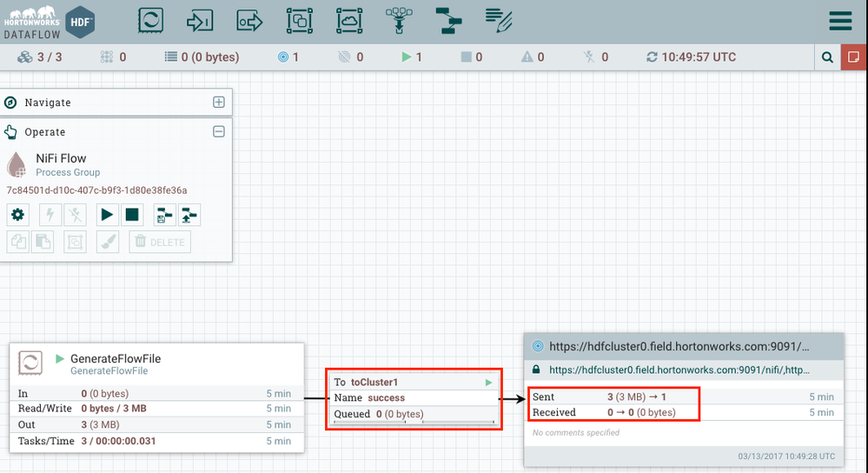868x473 pixels.
Task: Click the NiFi Flow process group name
Action: (61, 158)
